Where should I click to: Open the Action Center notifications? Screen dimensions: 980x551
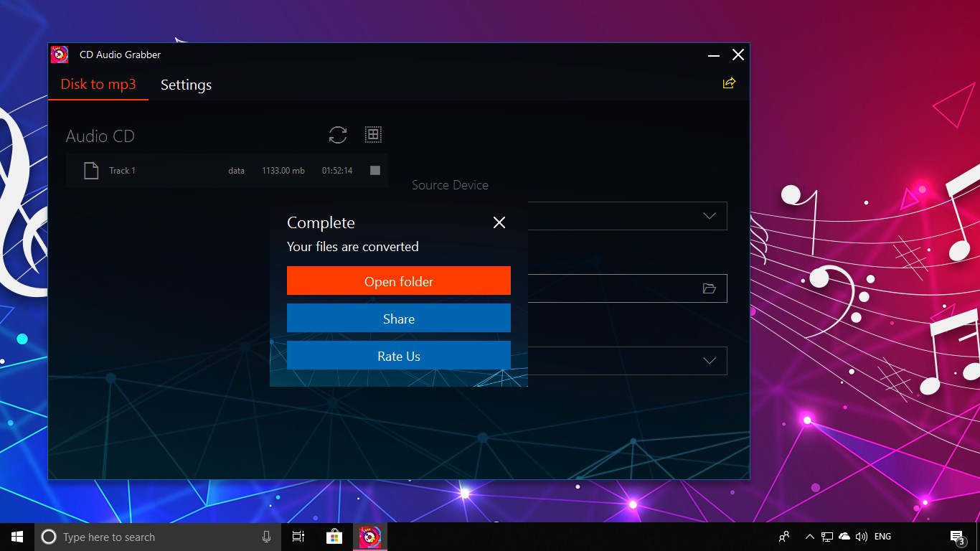[957, 537]
